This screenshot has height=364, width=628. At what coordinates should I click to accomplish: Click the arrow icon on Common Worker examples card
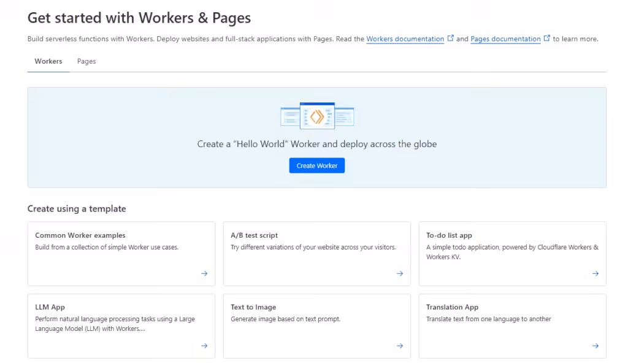pos(204,273)
